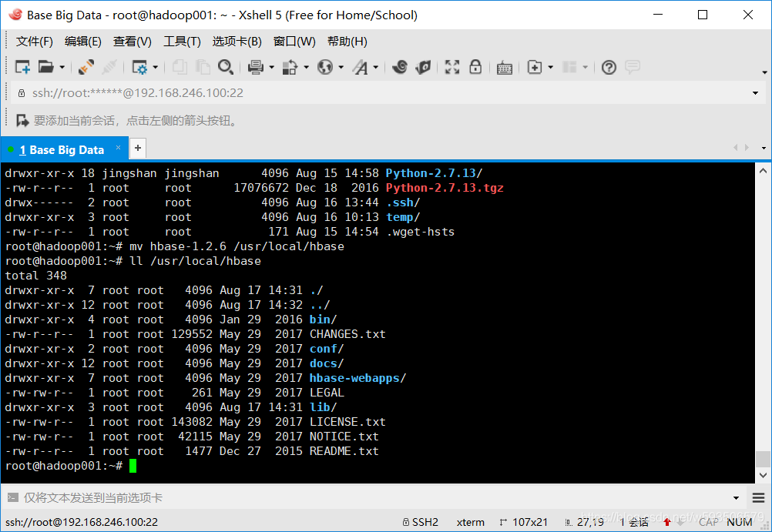Click the Copy toolbar icon
The image size is (772, 532).
click(x=180, y=67)
